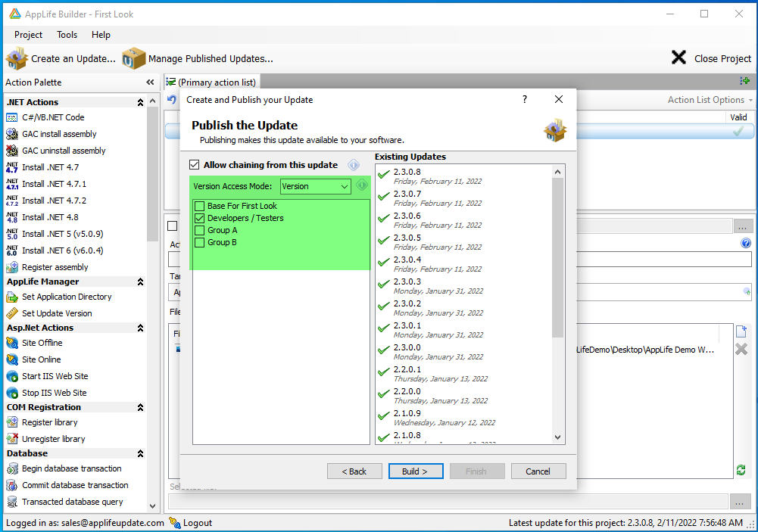Uncheck the Developers / Testers checkbox
This screenshot has height=532, width=758.
199,219
